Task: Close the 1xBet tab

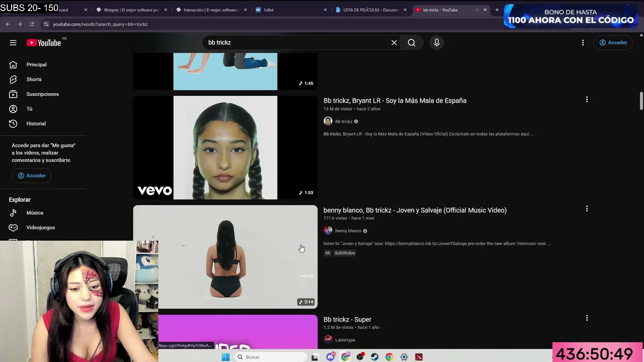Action: click(x=325, y=10)
